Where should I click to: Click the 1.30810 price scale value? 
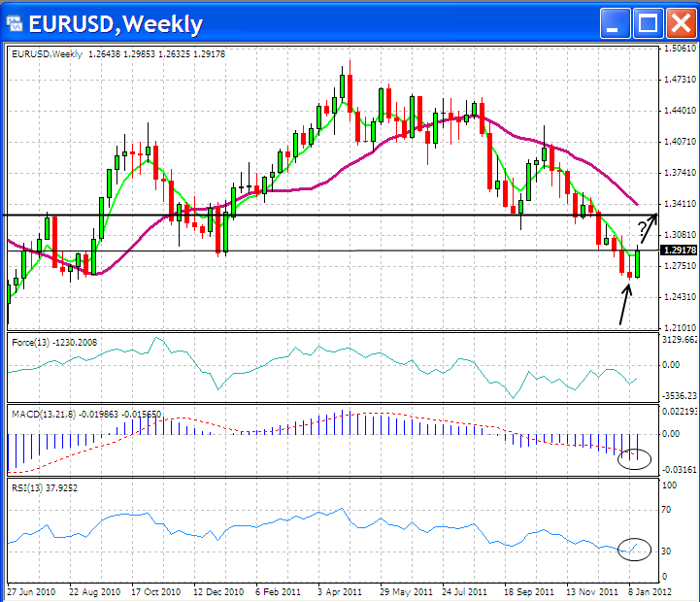click(680, 235)
